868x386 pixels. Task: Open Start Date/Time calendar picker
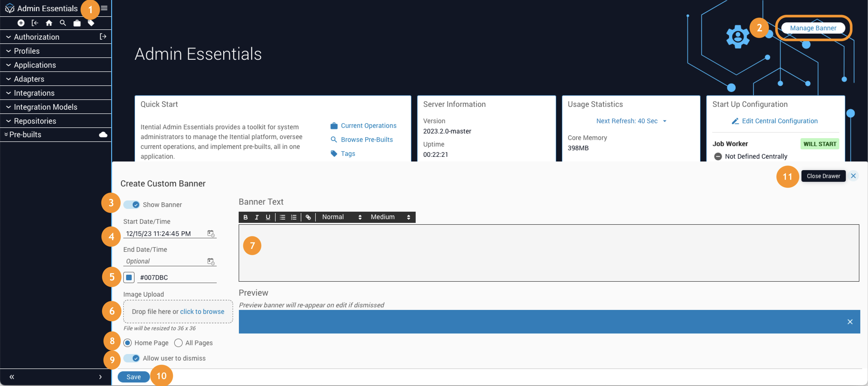(x=211, y=233)
